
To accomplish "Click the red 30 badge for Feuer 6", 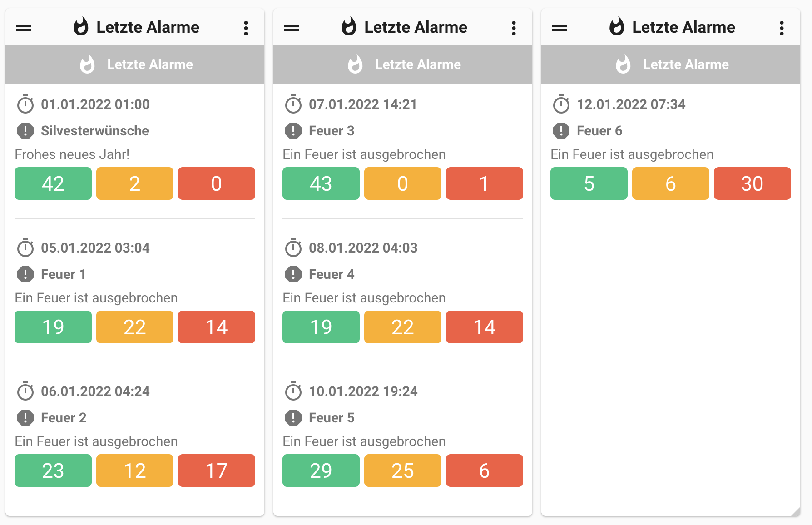I will pos(752,183).
